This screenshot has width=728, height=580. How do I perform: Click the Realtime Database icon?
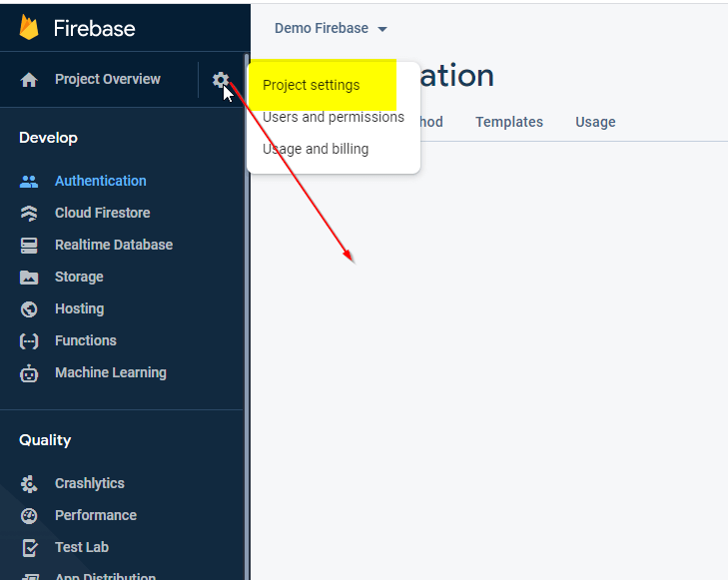(29, 245)
